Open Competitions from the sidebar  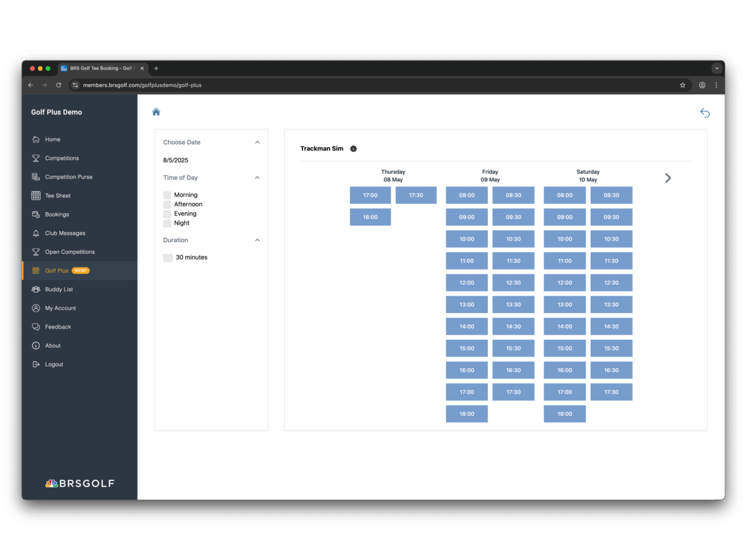point(62,158)
